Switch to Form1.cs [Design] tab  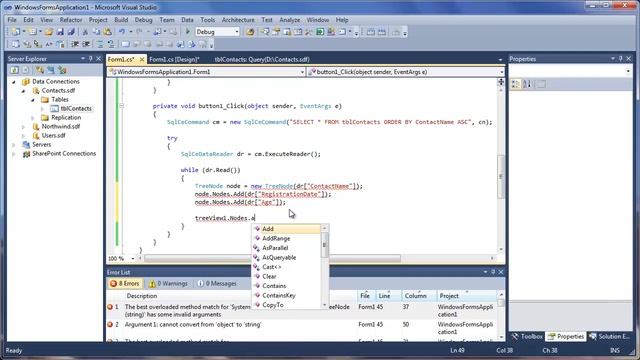pyautogui.click(x=174, y=59)
